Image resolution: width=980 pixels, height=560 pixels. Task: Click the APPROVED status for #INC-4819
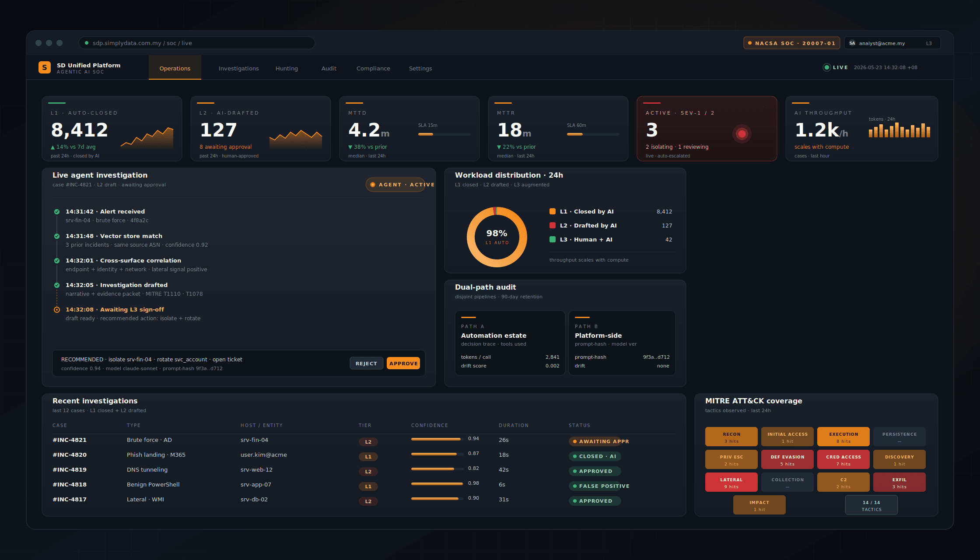click(595, 471)
